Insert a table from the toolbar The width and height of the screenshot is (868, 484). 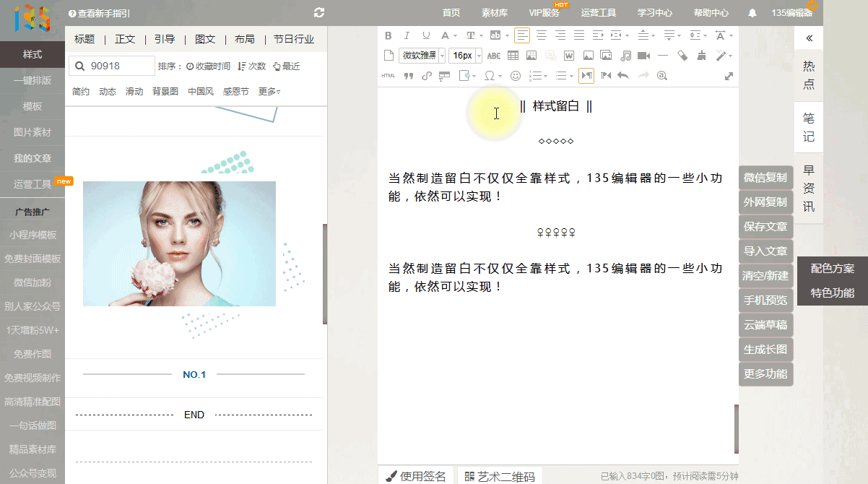pyautogui.click(x=513, y=56)
